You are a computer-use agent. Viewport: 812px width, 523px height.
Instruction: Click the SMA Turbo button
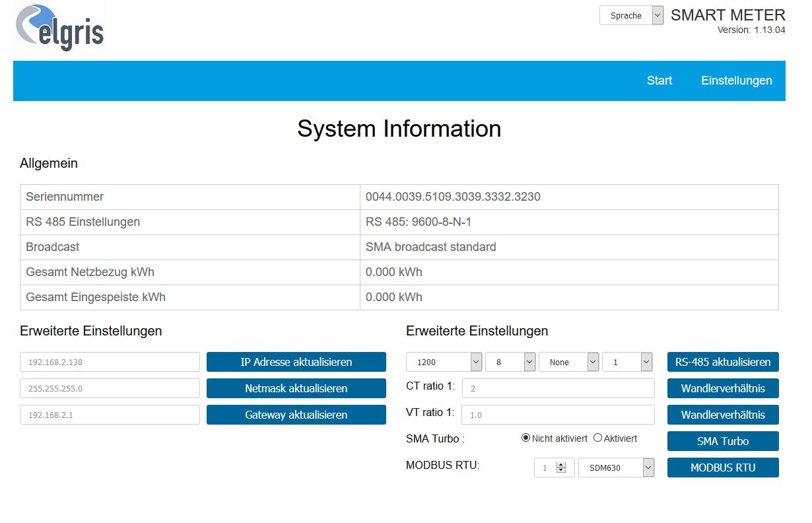[723, 441]
